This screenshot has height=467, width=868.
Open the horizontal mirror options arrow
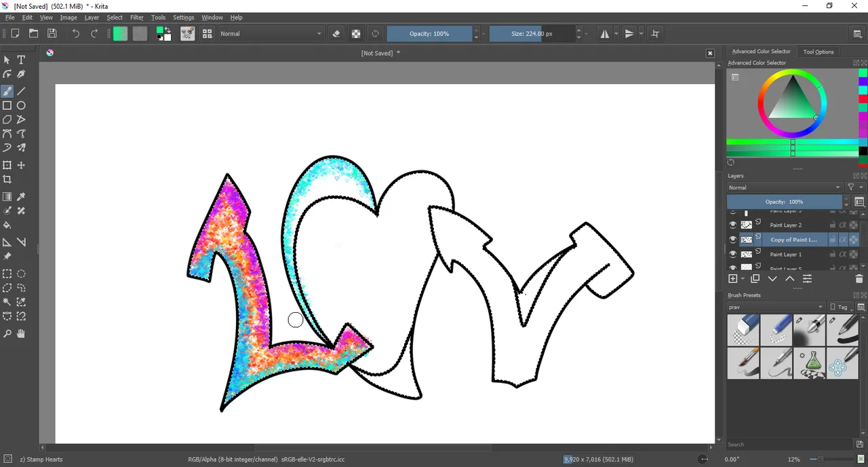(616, 33)
